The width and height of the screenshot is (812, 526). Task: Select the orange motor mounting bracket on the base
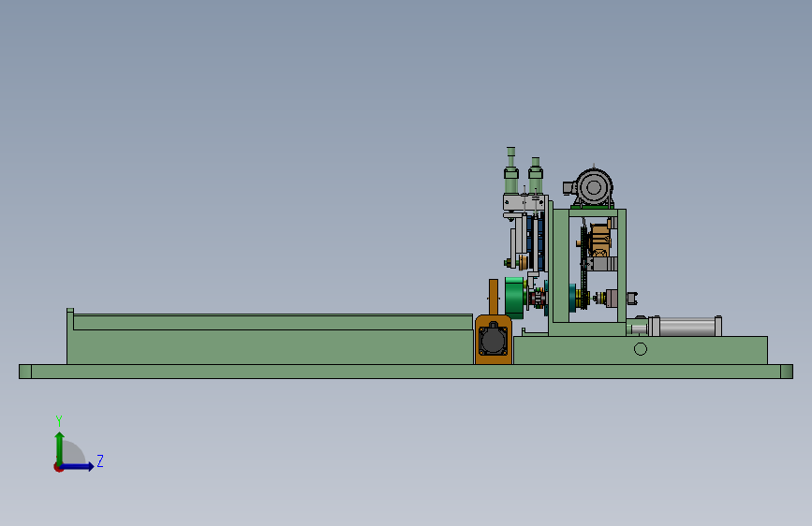493,340
